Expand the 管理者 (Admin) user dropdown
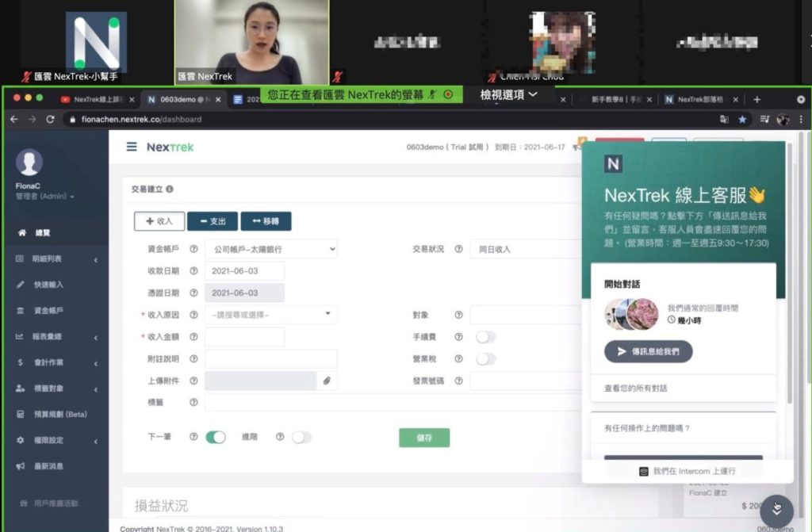 coord(44,197)
